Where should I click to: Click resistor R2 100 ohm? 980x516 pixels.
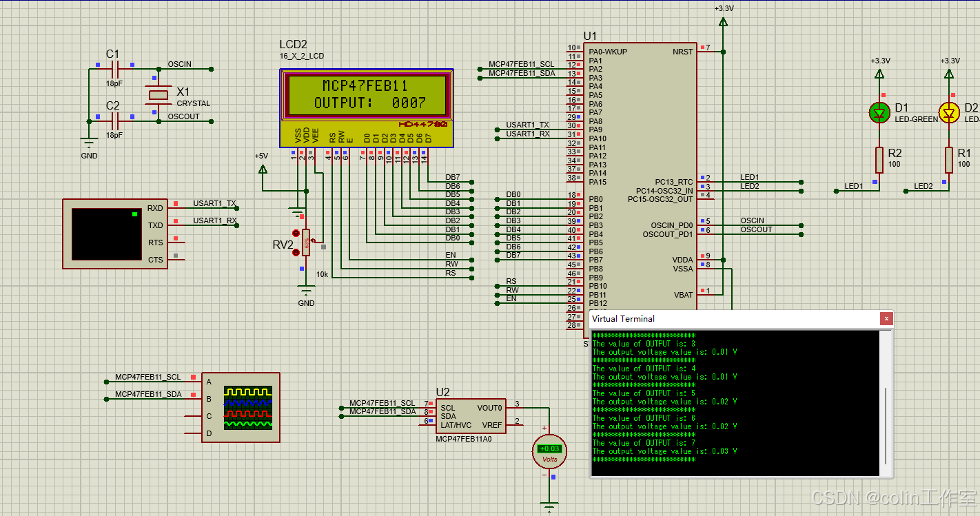(879, 160)
